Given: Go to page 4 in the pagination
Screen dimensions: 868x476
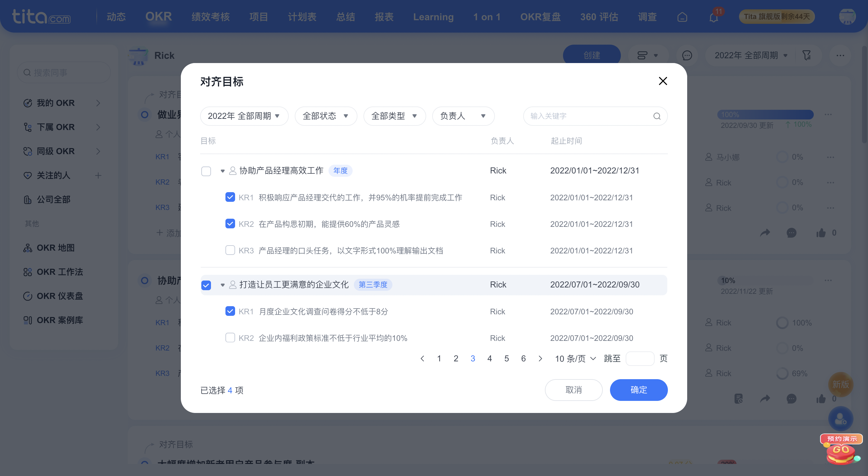Looking at the screenshot, I should (x=489, y=359).
